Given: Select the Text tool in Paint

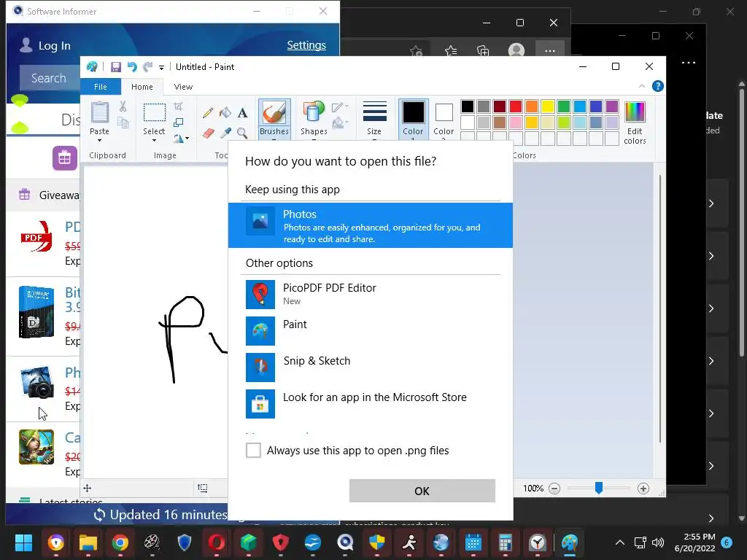Looking at the screenshot, I should [242, 113].
